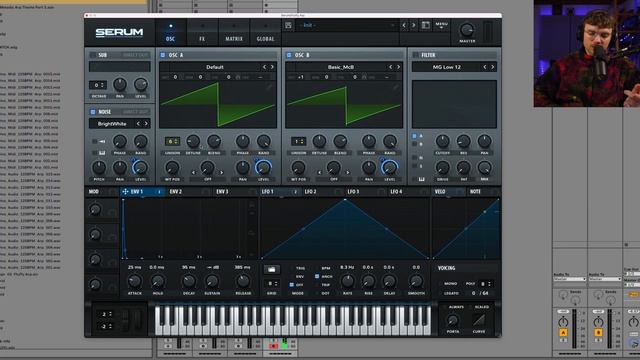Toggle LFO ANCH checkbox
The image size is (640, 360).
point(317,276)
